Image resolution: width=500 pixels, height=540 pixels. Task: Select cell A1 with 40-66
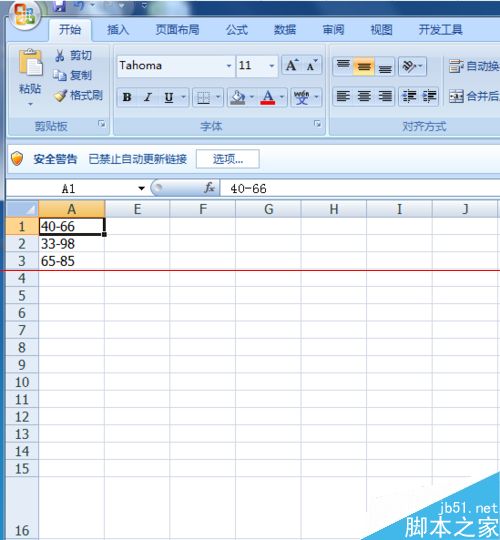point(71,226)
